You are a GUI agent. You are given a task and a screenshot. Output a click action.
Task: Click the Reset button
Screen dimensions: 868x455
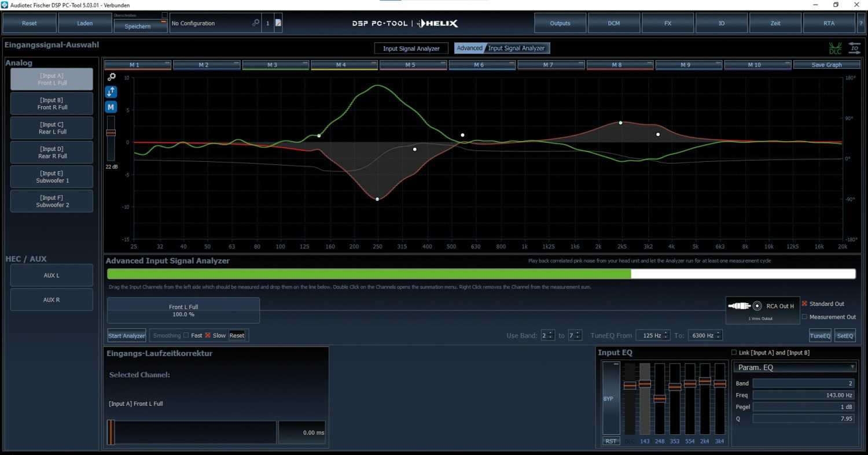30,23
